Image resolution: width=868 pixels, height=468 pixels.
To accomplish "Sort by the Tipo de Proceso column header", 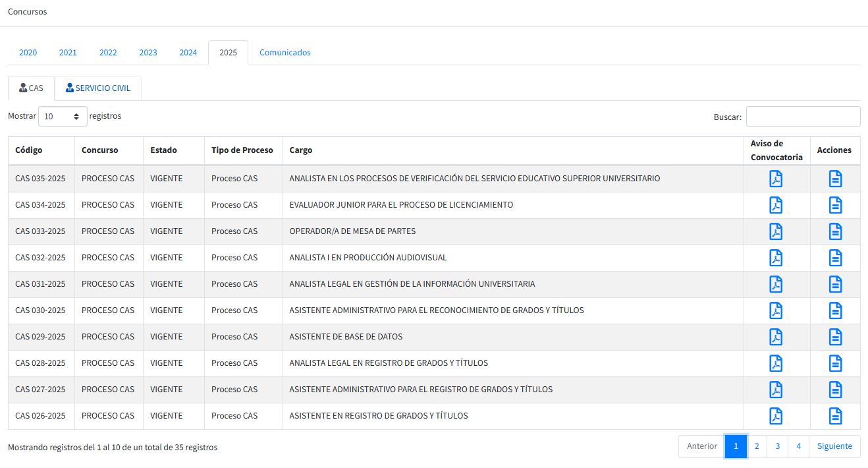I will click(x=244, y=150).
